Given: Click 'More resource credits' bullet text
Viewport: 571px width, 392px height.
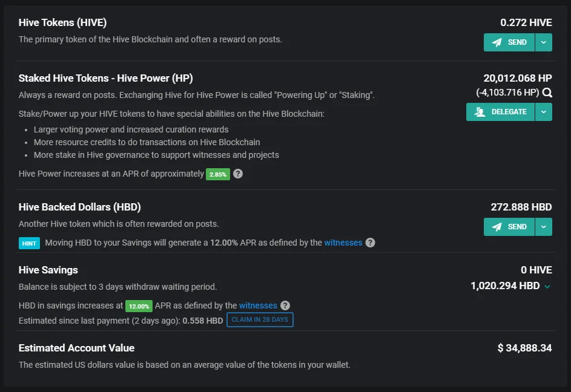Looking at the screenshot, I should click(x=147, y=142).
